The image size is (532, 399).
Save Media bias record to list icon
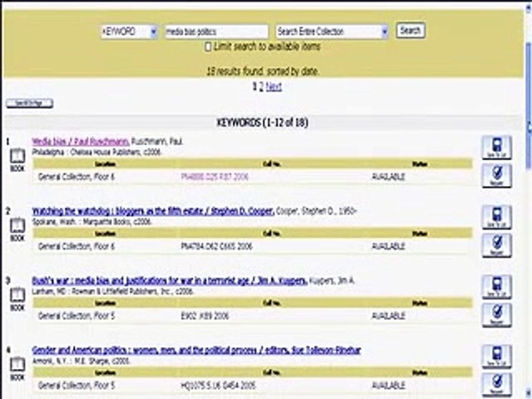click(x=497, y=147)
